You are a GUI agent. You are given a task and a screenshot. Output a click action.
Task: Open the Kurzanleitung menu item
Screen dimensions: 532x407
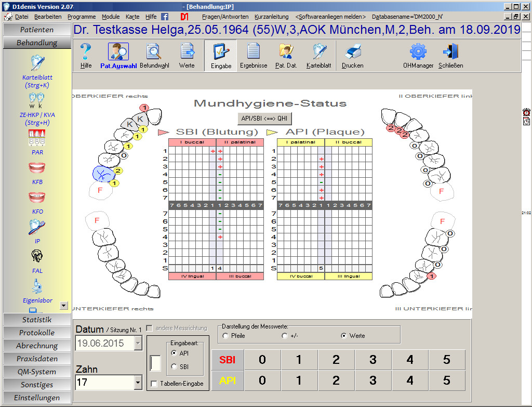point(271,17)
